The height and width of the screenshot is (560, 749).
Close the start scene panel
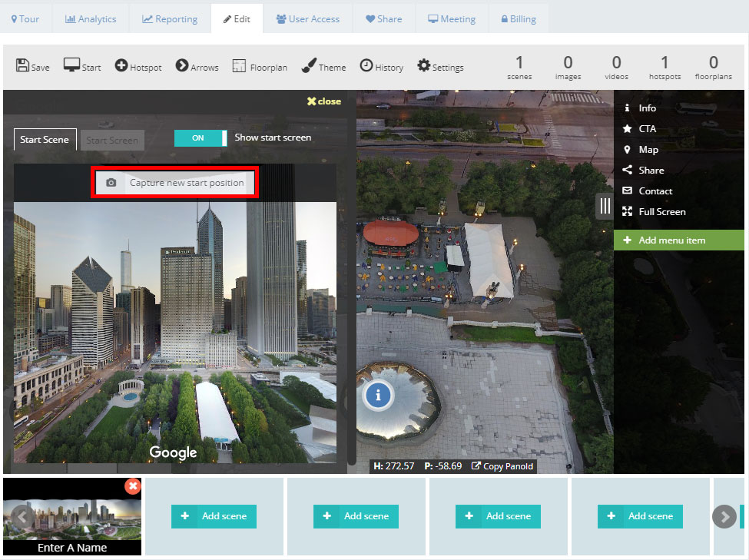324,101
